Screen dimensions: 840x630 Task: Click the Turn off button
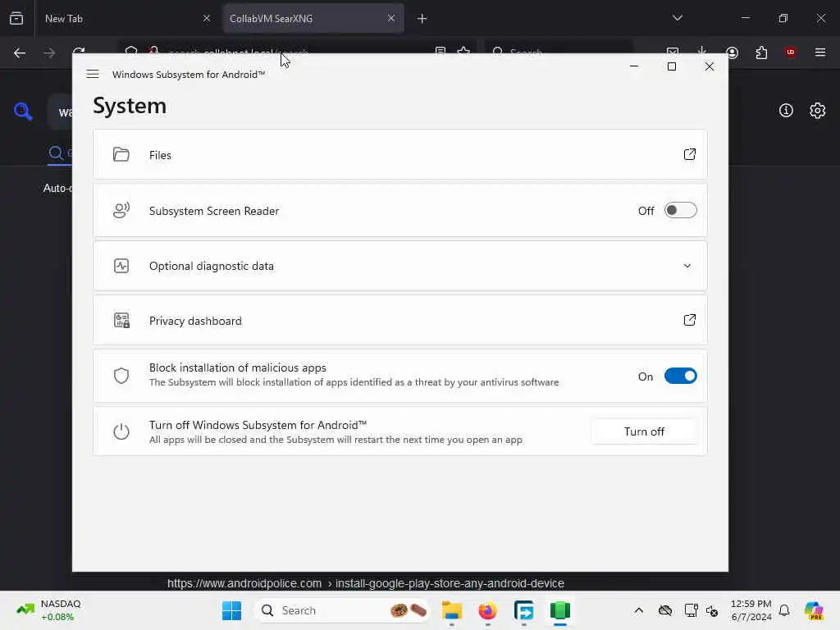(x=644, y=431)
